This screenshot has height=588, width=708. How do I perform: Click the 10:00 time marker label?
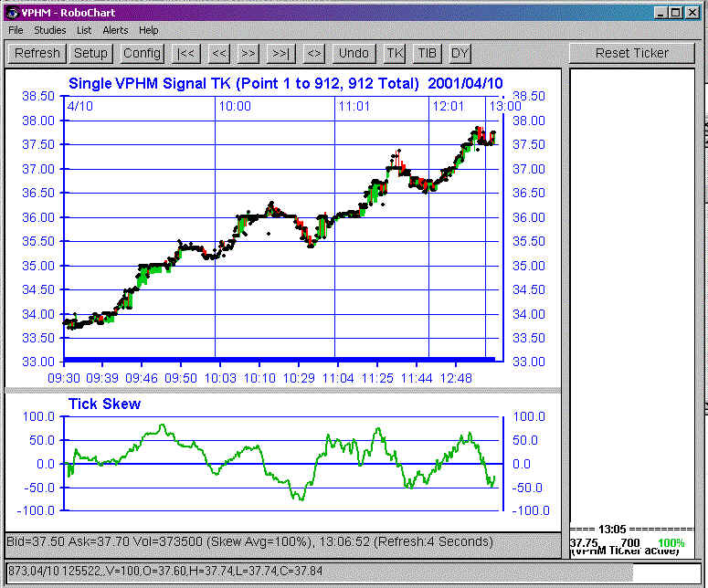[235, 106]
